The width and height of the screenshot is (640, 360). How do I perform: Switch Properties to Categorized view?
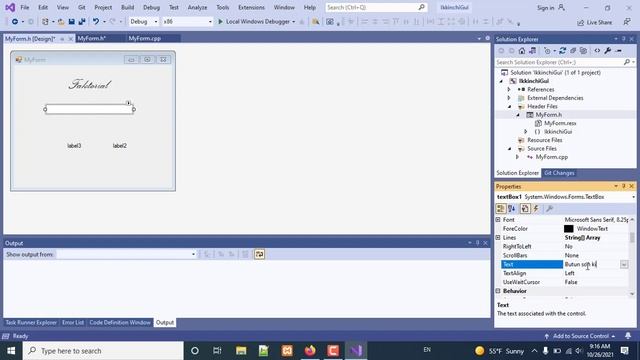pyautogui.click(x=500, y=209)
